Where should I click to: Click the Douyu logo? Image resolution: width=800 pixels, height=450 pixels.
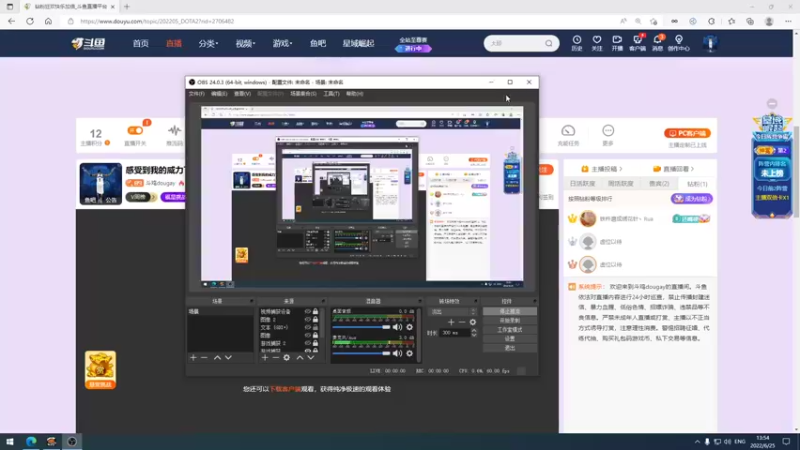point(89,43)
